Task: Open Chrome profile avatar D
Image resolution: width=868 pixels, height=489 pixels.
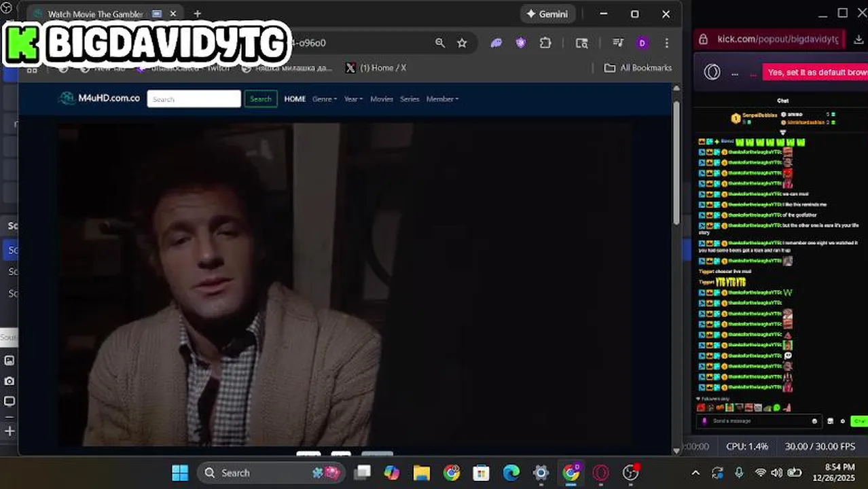Action: [x=642, y=43]
